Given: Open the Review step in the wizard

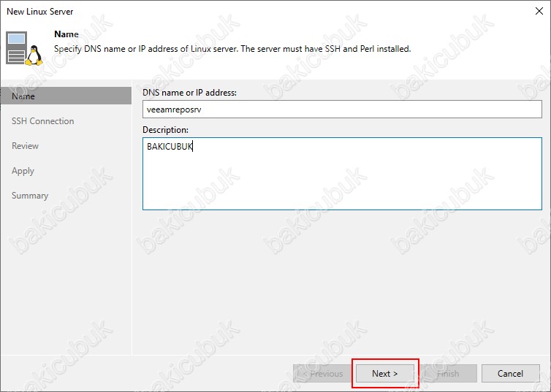Looking at the screenshot, I should (25, 146).
